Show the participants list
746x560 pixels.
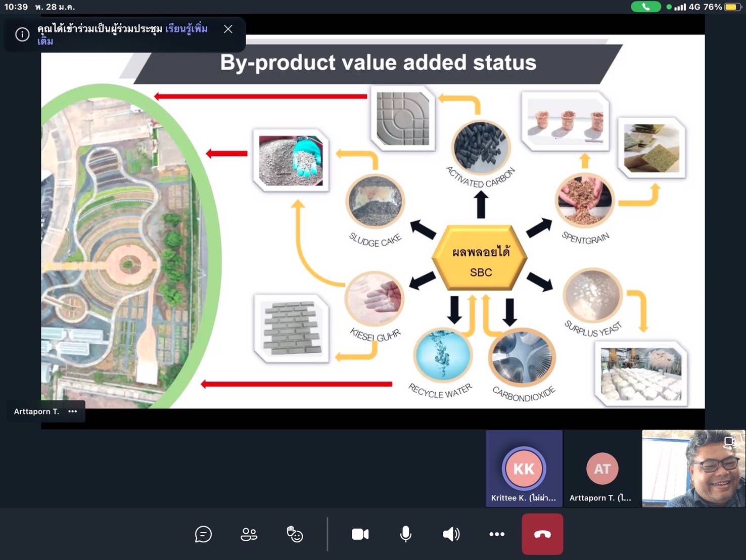pyautogui.click(x=249, y=534)
